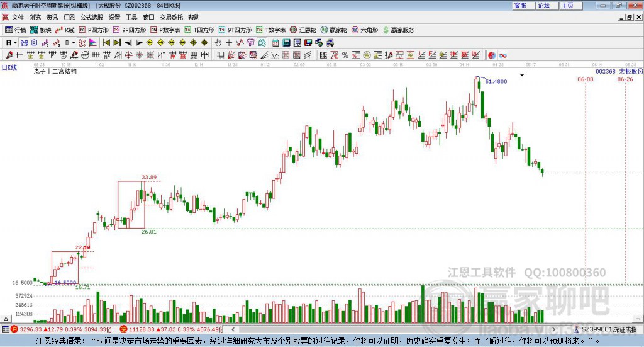
Task: Click the last yellow diamond four-arrow icon
Action: point(204,43)
